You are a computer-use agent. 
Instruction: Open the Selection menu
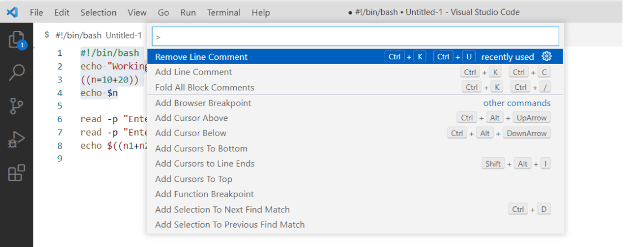tap(98, 13)
